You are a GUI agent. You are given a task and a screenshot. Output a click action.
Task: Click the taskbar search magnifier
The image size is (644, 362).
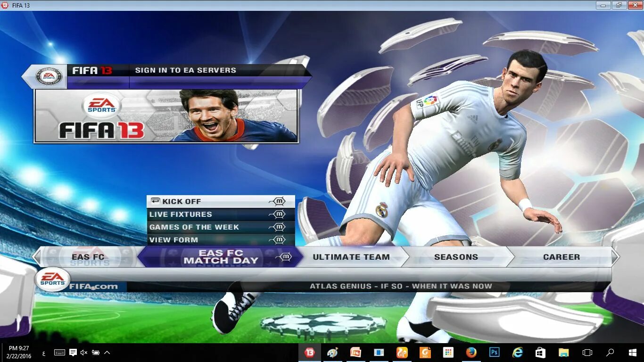[610, 352]
